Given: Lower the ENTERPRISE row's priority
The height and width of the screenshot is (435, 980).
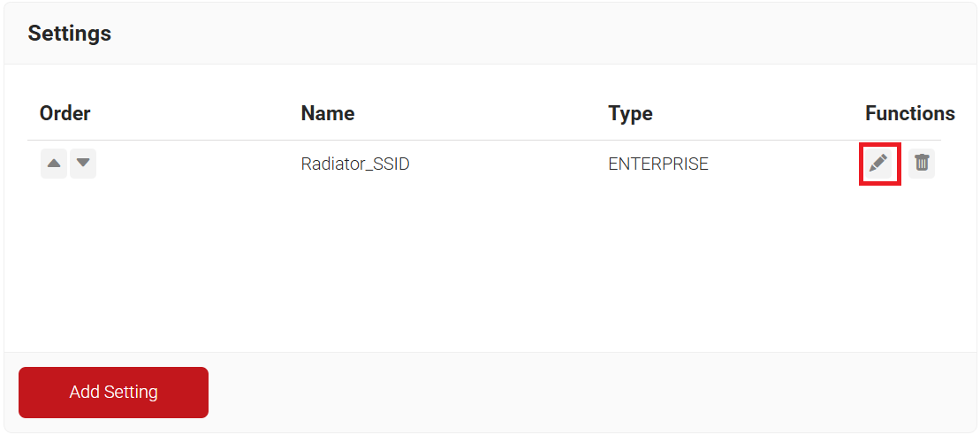Looking at the screenshot, I should pos(83,164).
